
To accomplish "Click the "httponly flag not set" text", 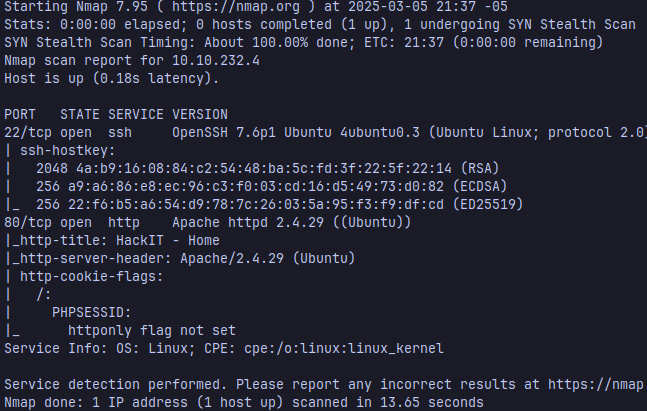I will pyautogui.click(x=150, y=329).
